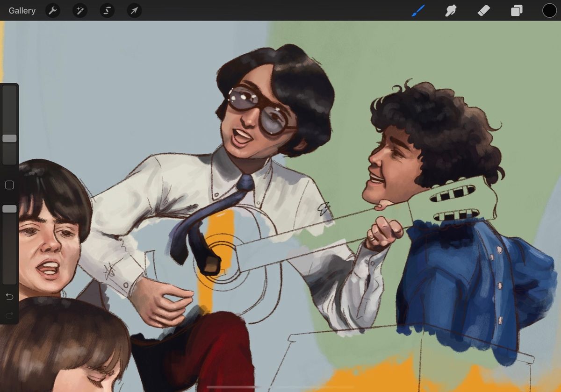Tap the square modify button in sidebar

point(9,185)
